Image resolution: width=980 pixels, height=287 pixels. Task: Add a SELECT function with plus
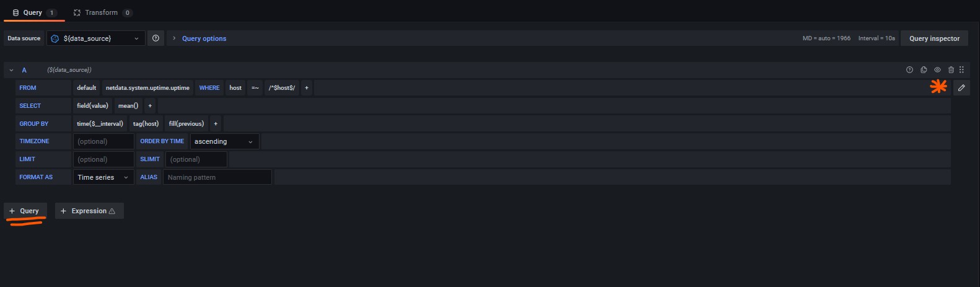pos(150,106)
